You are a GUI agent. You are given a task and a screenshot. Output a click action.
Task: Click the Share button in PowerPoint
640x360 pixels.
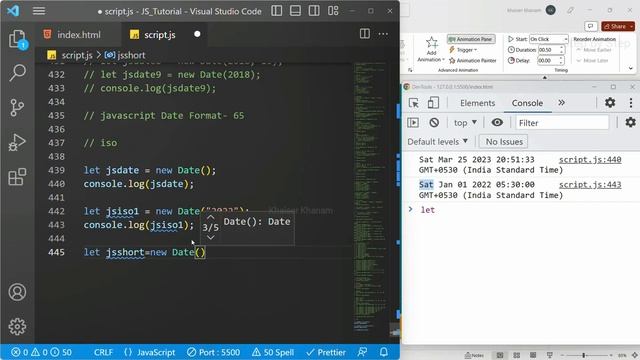click(617, 26)
